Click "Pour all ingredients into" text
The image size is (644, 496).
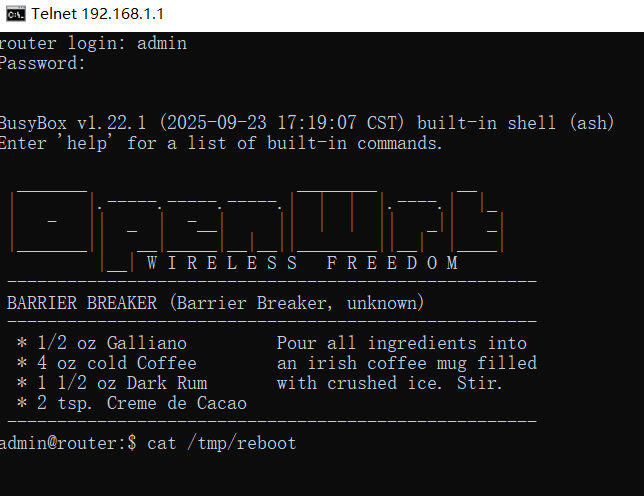pyautogui.click(x=401, y=343)
